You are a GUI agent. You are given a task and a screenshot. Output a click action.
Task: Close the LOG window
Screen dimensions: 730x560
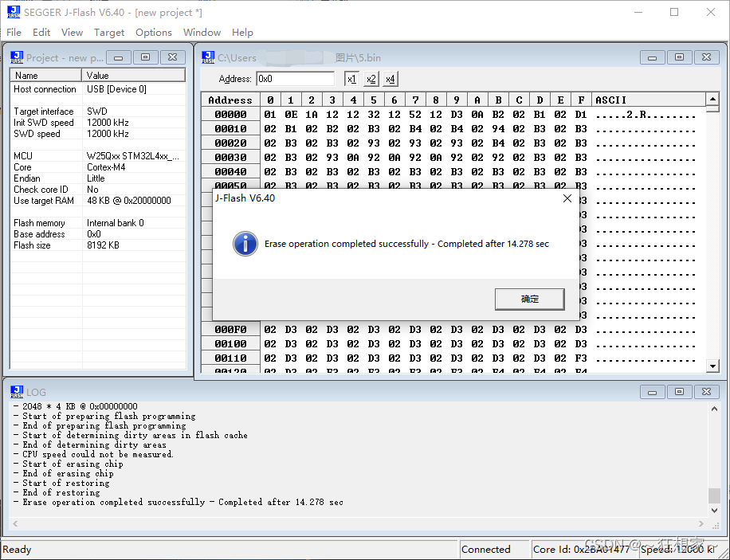tap(706, 392)
